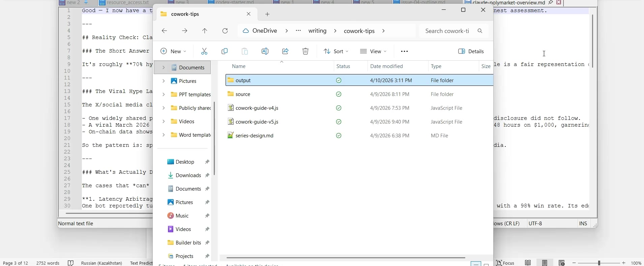The width and height of the screenshot is (644, 266).
Task: Navigate back with the back arrow
Action: (x=165, y=31)
